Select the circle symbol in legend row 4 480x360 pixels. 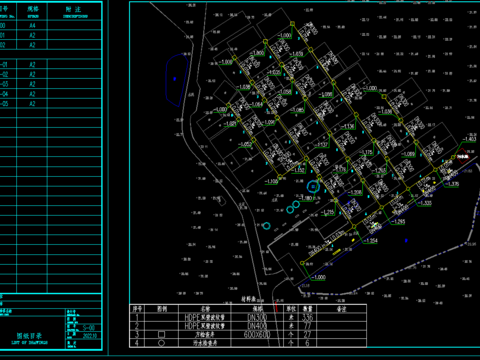pyautogui.click(x=161, y=343)
